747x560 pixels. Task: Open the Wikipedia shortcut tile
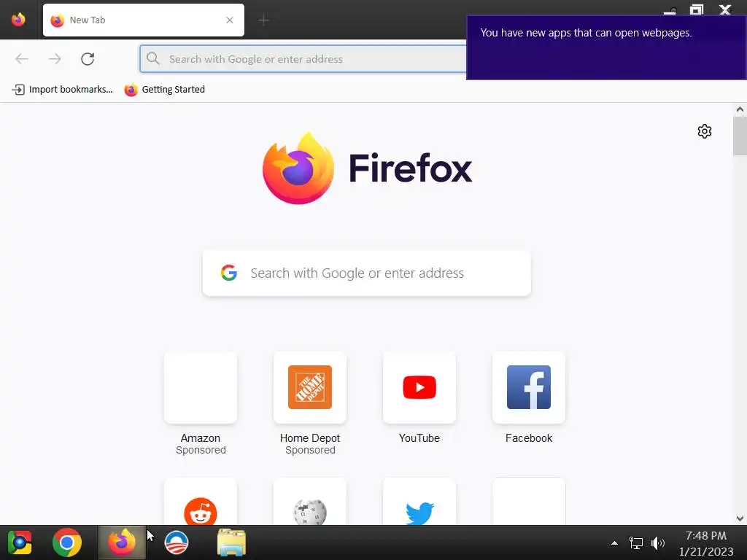pos(310,502)
